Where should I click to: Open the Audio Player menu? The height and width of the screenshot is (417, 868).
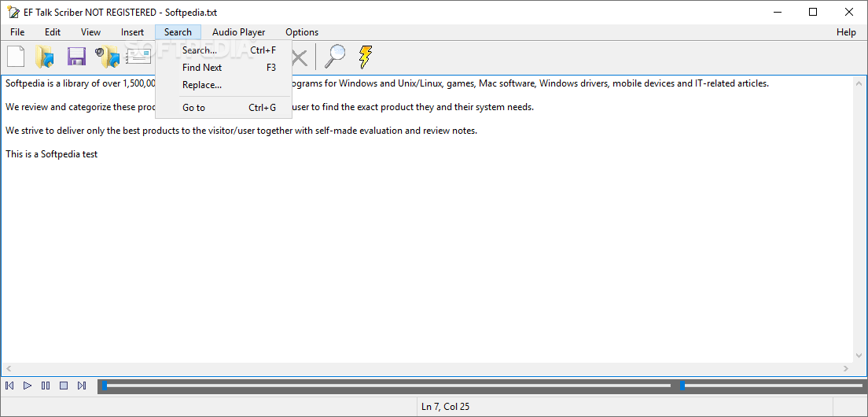pyautogui.click(x=238, y=32)
